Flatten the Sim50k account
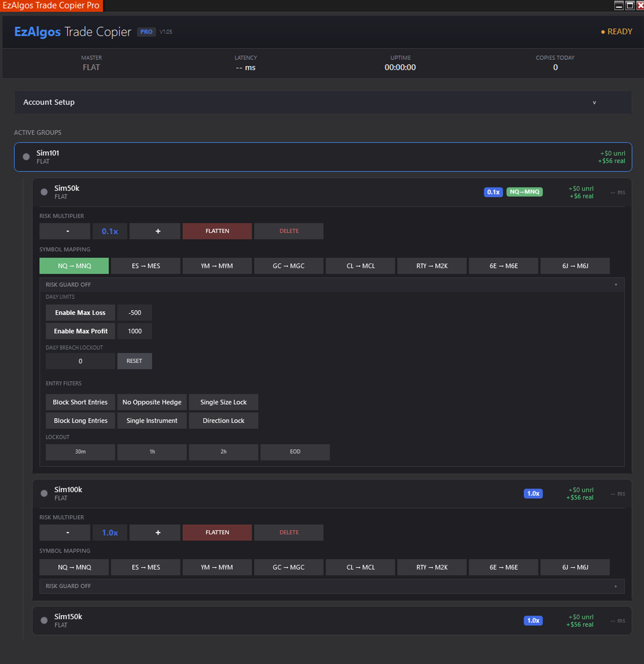 click(x=217, y=231)
